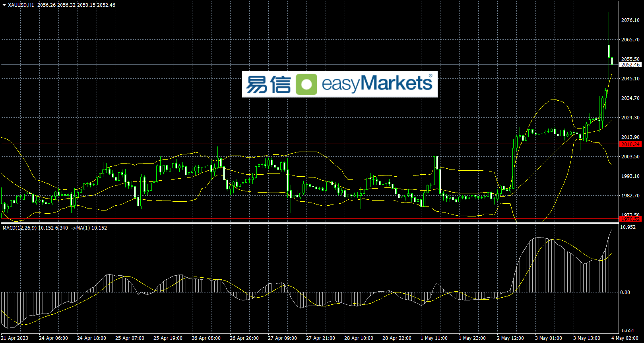Click the 3 May 13:00 time label

pos(587,338)
